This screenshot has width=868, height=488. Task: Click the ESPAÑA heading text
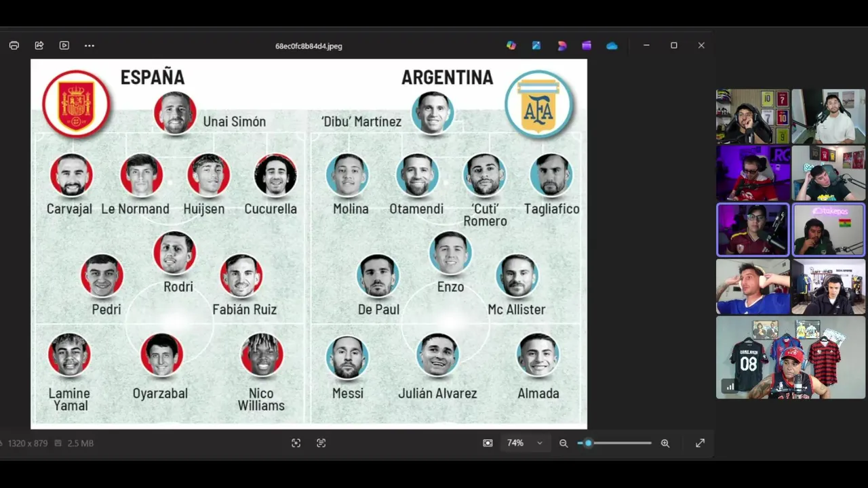click(x=153, y=77)
